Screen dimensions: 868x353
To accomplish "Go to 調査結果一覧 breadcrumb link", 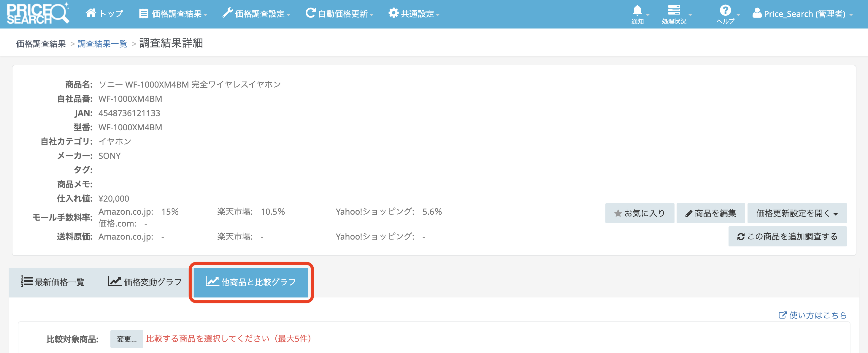I will [x=102, y=44].
